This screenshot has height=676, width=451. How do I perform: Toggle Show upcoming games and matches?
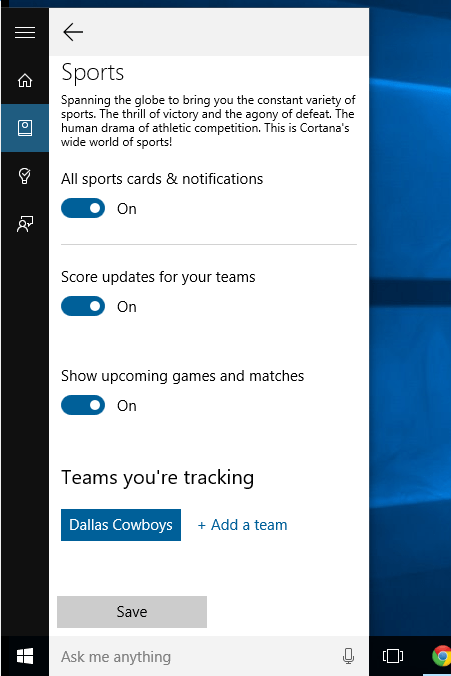[83, 405]
